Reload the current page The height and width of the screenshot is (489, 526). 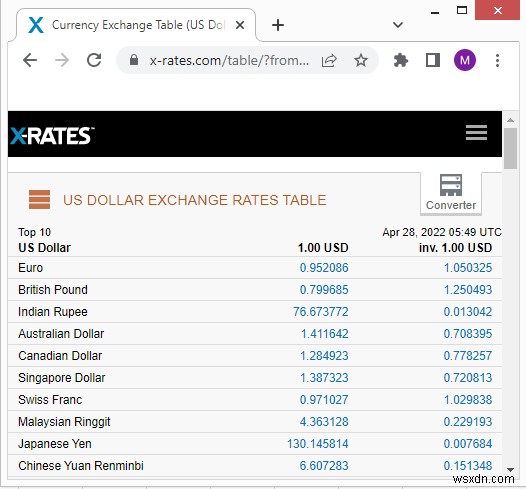click(x=94, y=60)
